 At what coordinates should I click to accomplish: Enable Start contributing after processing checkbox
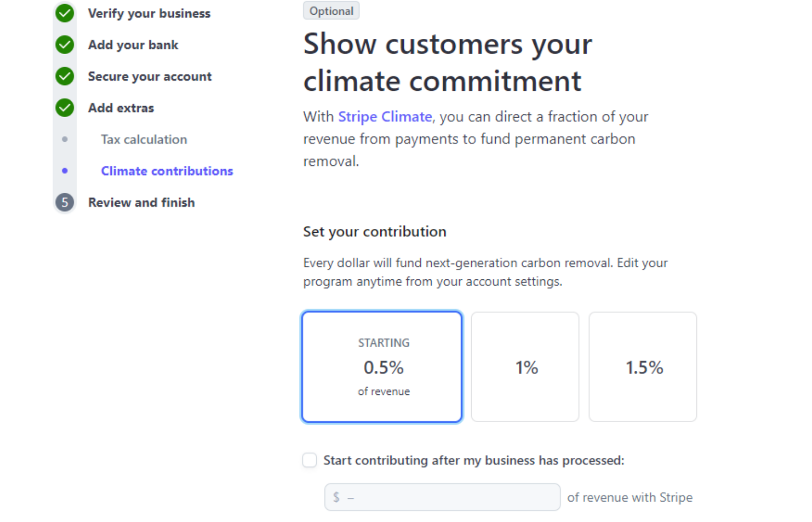click(x=310, y=461)
